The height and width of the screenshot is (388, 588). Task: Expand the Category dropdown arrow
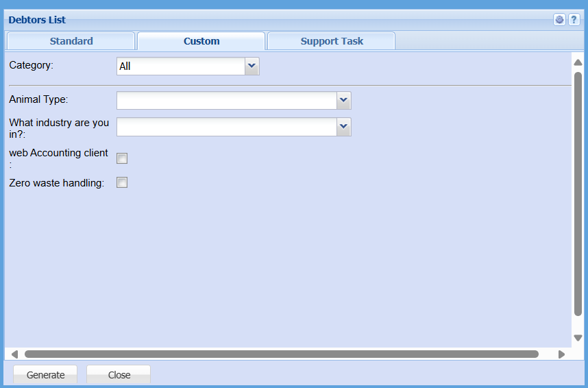[x=252, y=66]
